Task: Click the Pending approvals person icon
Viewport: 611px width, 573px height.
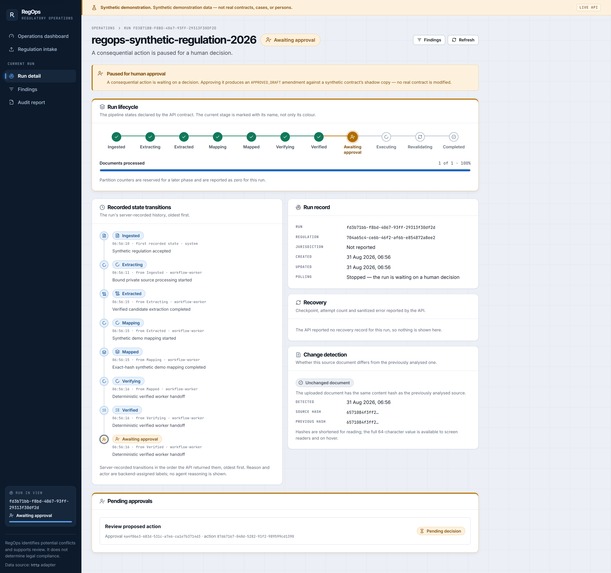Action: [102, 501]
